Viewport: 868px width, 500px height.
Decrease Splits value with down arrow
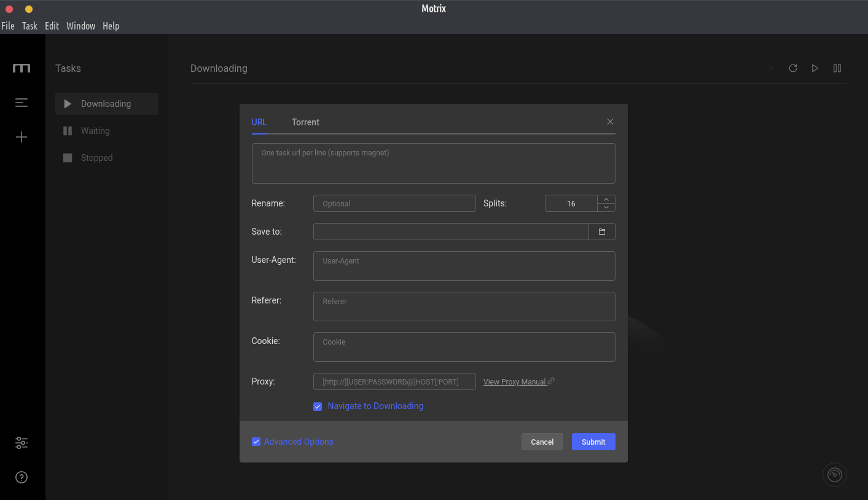[x=606, y=208]
